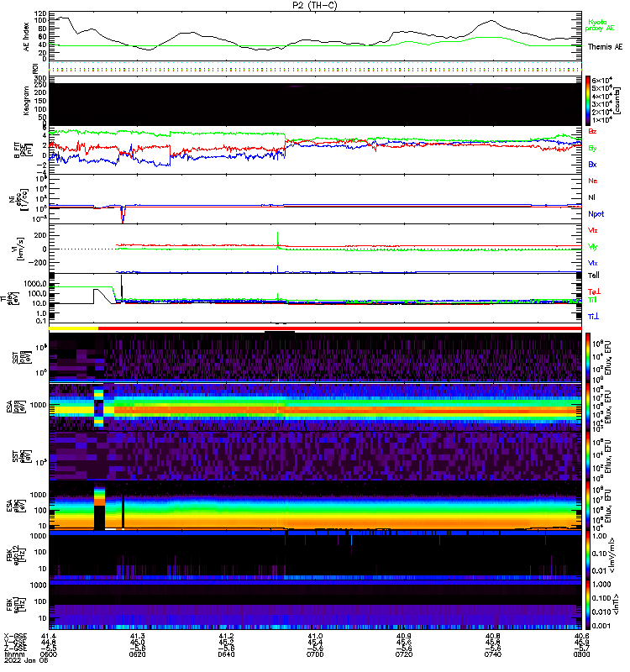Click the red Viz velocity legend label
The image size is (630, 672).
(593, 229)
